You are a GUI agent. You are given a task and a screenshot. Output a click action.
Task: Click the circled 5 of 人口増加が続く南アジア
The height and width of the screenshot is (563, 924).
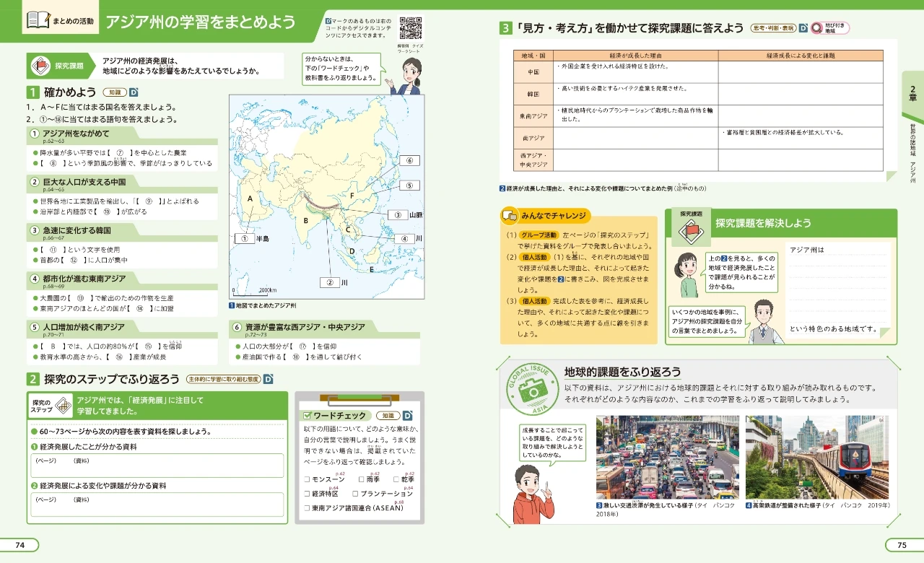coord(34,327)
